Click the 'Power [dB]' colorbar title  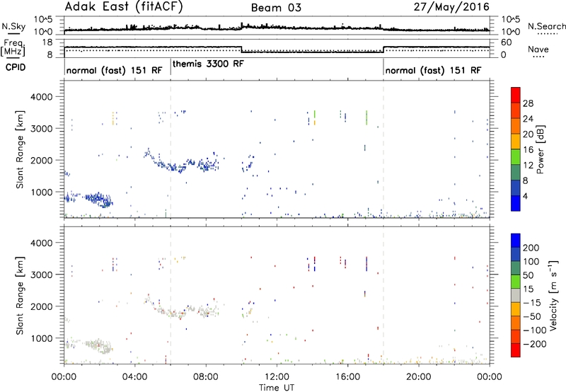click(540, 149)
